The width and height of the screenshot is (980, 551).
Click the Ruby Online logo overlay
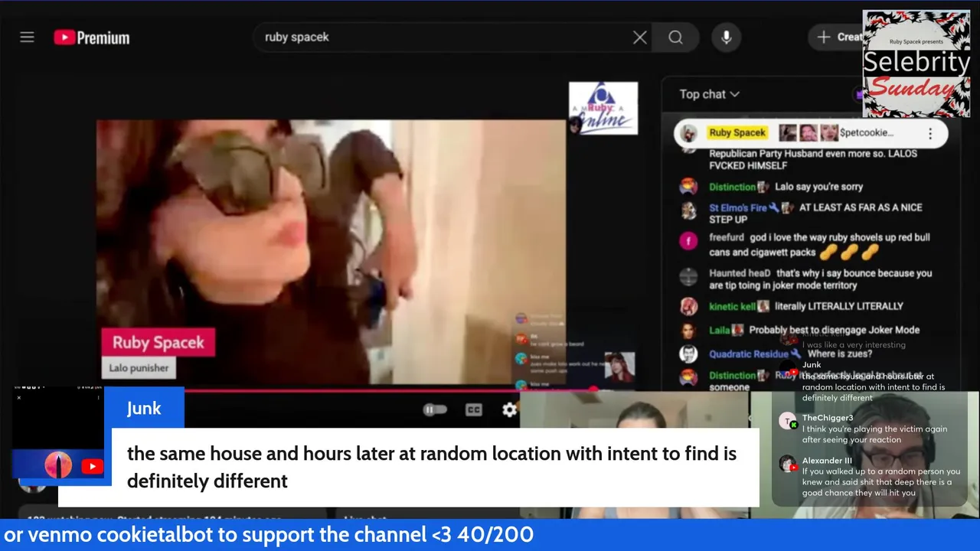click(x=603, y=108)
